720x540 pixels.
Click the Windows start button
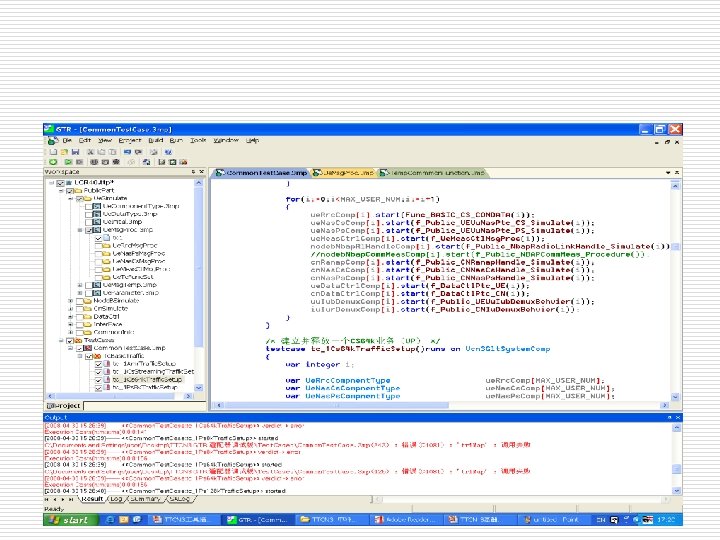click(x=70, y=520)
